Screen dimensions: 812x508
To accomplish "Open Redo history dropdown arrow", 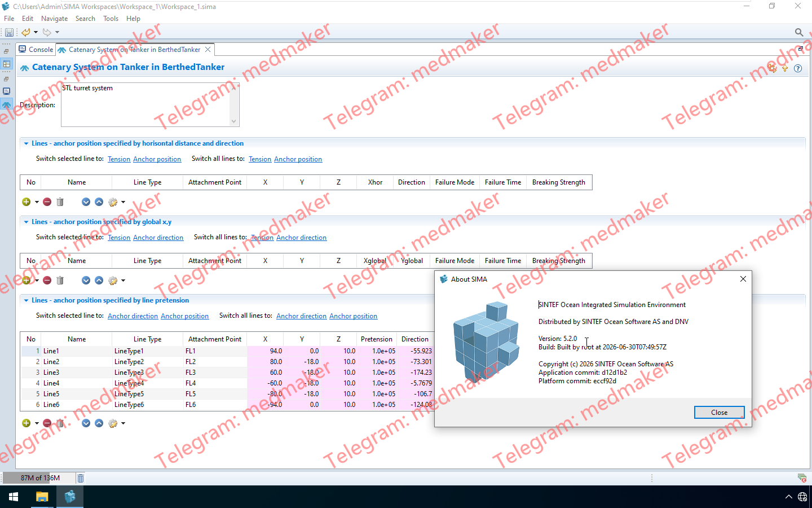I will click(x=57, y=32).
